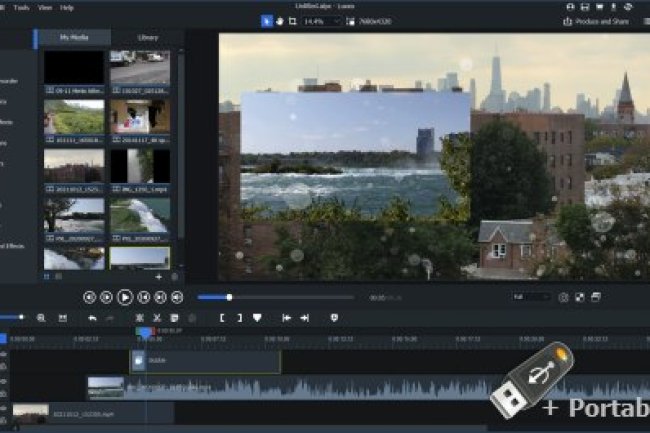Select the waveform video clip on timeline
This screenshot has width=650, height=433.
pos(368,388)
